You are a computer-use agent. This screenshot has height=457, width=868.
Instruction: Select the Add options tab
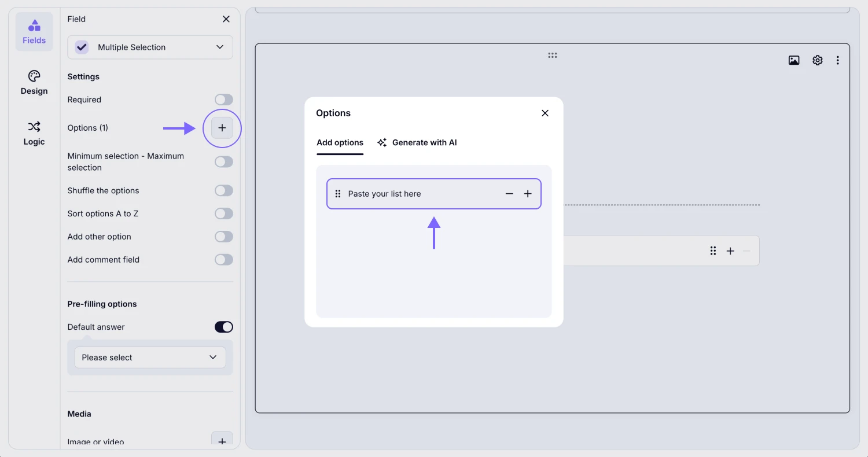pos(340,142)
